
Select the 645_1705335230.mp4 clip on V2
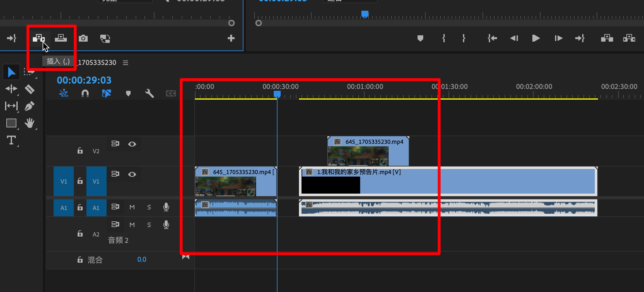click(x=368, y=151)
